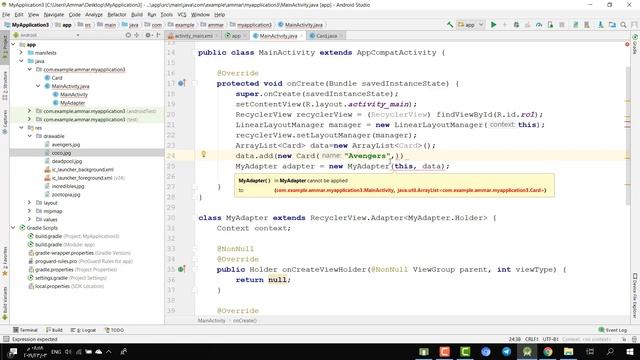
Task: Click implement gutter icon on line 35
Action: [182, 269]
